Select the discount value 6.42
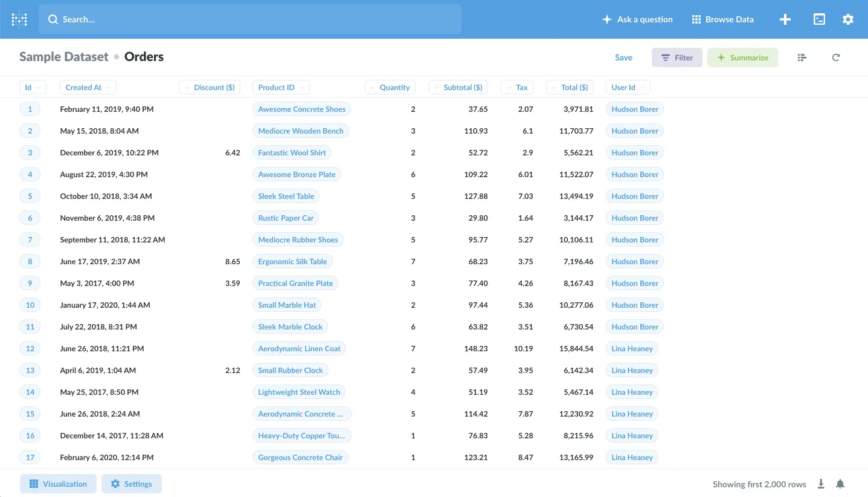The width and height of the screenshot is (868, 497). coord(233,152)
